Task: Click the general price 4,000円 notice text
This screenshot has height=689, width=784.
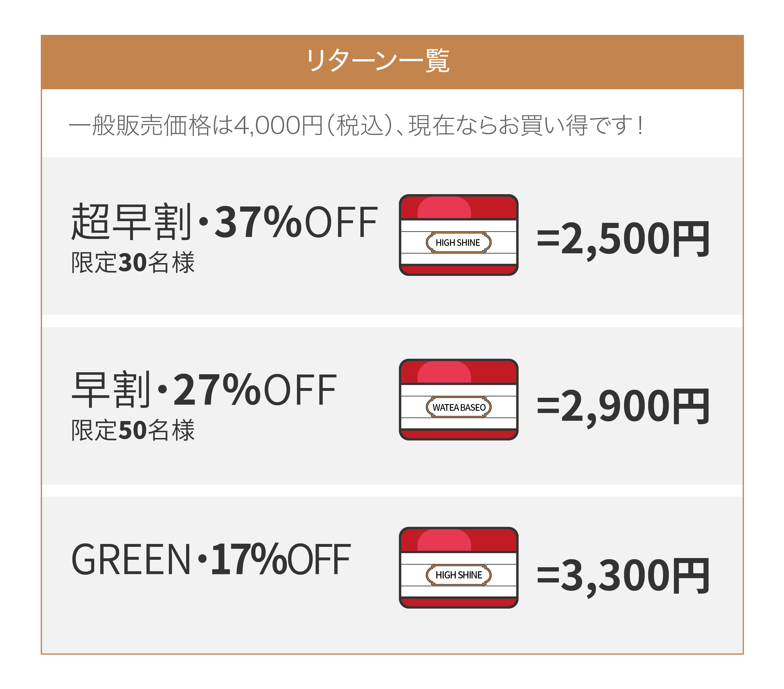Action: [x=356, y=126]
